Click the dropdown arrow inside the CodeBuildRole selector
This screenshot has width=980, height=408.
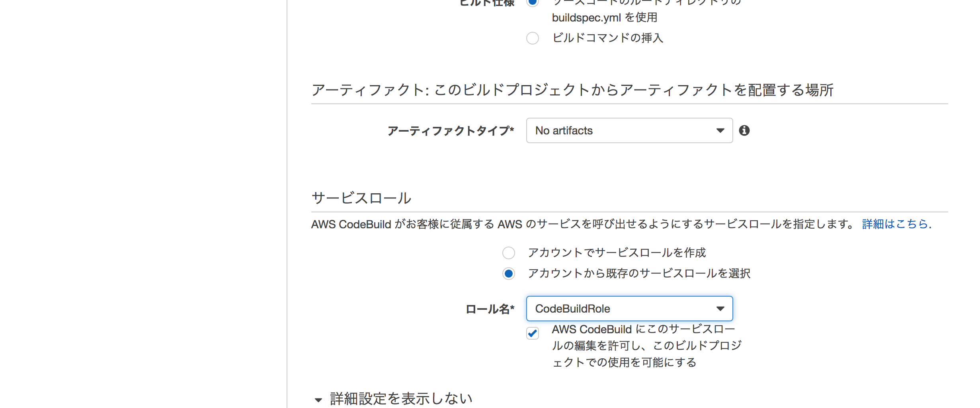point(720,308)
